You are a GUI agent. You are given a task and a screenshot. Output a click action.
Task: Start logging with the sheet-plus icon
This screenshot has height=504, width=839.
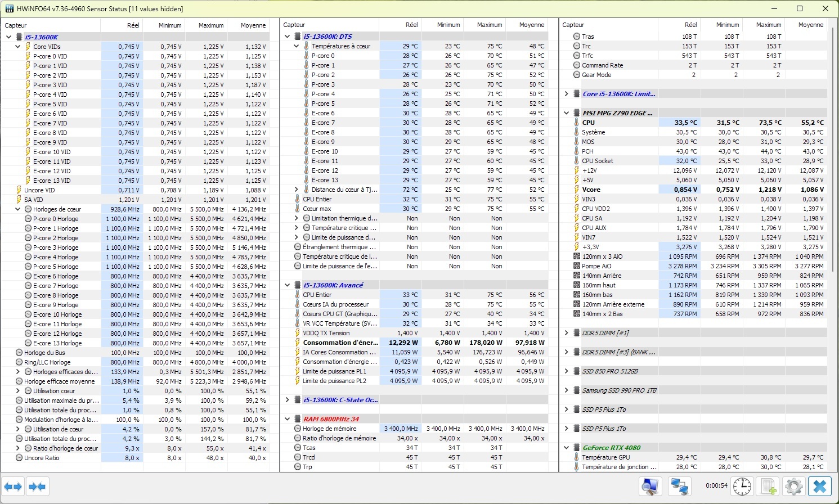[768, 487]
